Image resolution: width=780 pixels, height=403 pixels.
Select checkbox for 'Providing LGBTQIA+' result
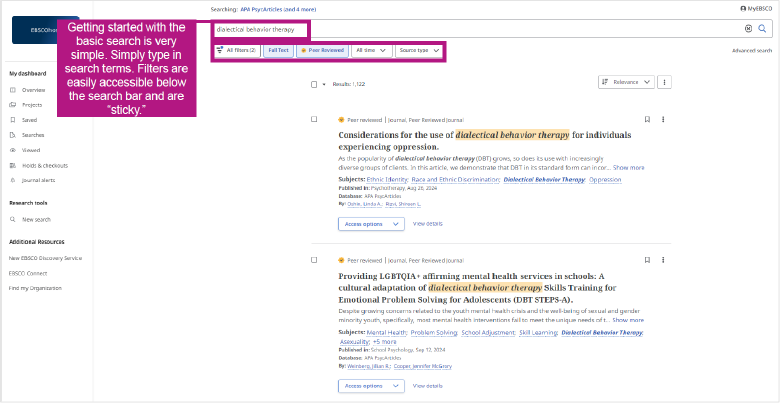click(x=314, y=260)
